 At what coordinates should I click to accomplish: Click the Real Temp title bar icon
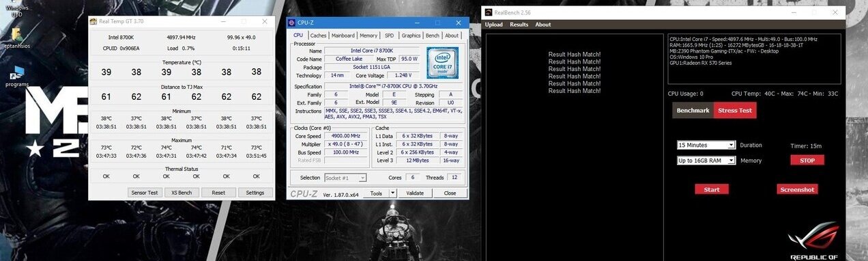pyautogui.click(x=93, y=20)
